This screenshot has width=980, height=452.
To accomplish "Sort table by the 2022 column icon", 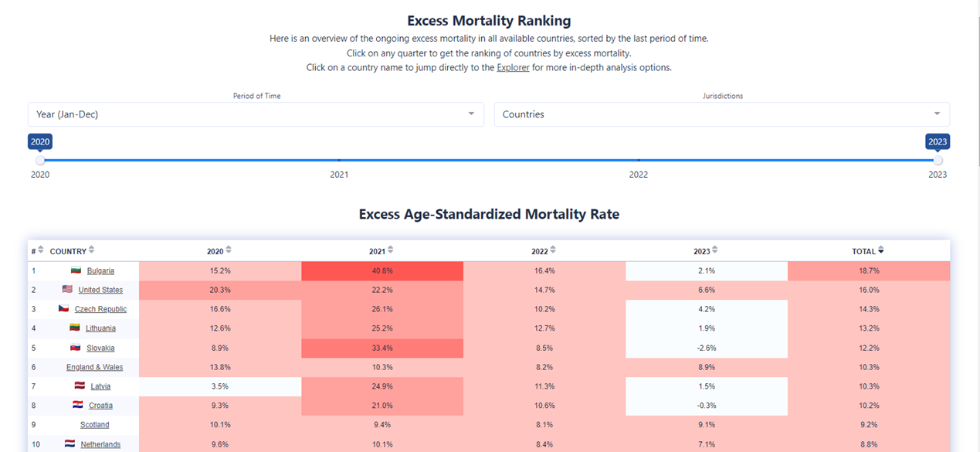I will (x=553, y=250).
